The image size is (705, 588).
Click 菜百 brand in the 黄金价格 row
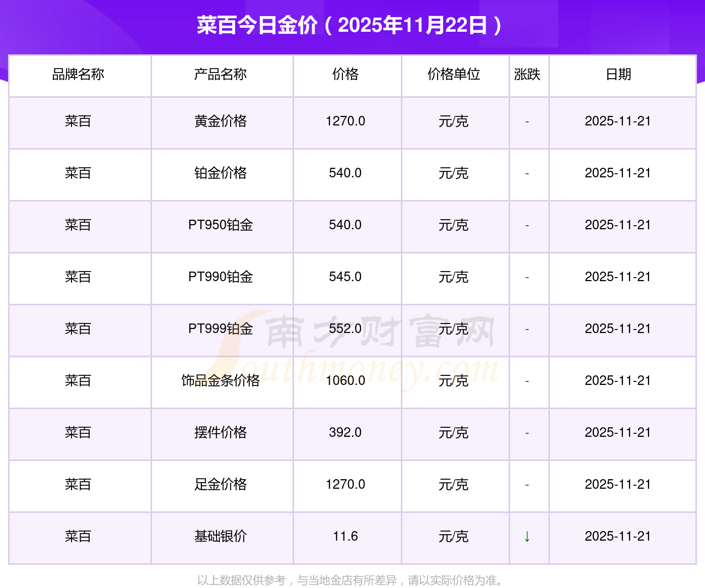[x=78, y=121]
